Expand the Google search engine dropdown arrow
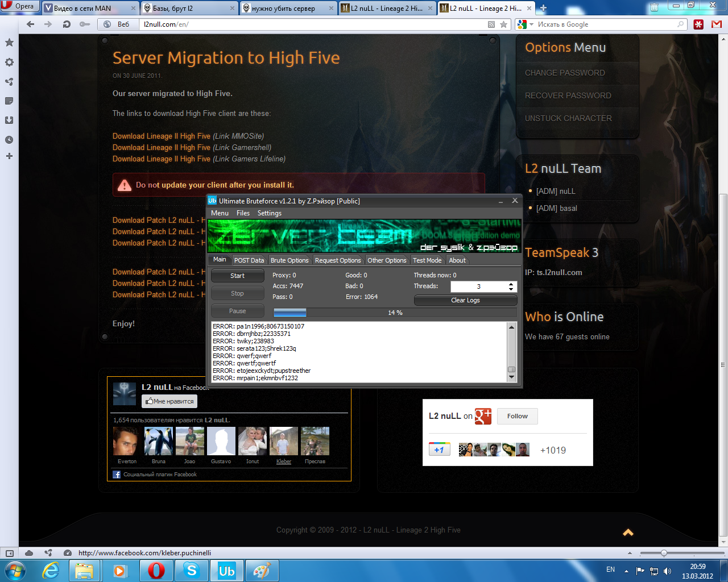This screenshot has width=728, height=582. coord(531,24)
